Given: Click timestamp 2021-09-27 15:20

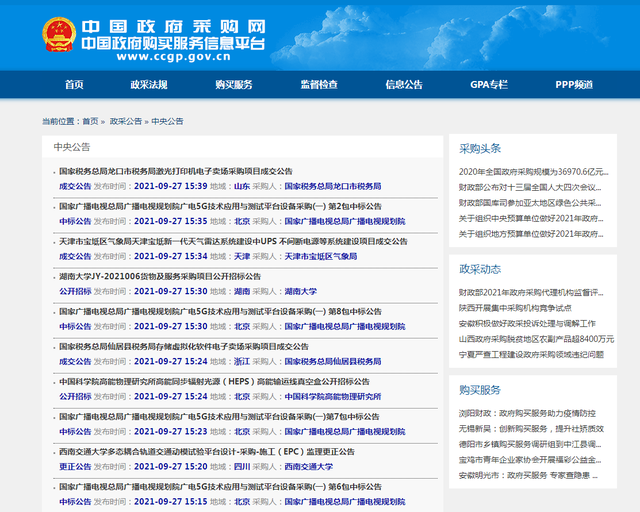Looking at the screenshot, I should (171, 467).
